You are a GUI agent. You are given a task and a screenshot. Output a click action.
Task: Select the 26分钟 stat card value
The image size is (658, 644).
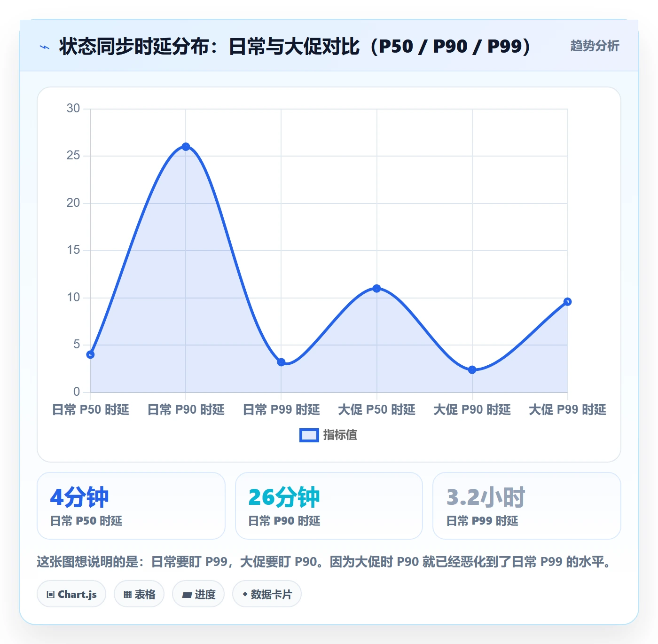[284, 497]
